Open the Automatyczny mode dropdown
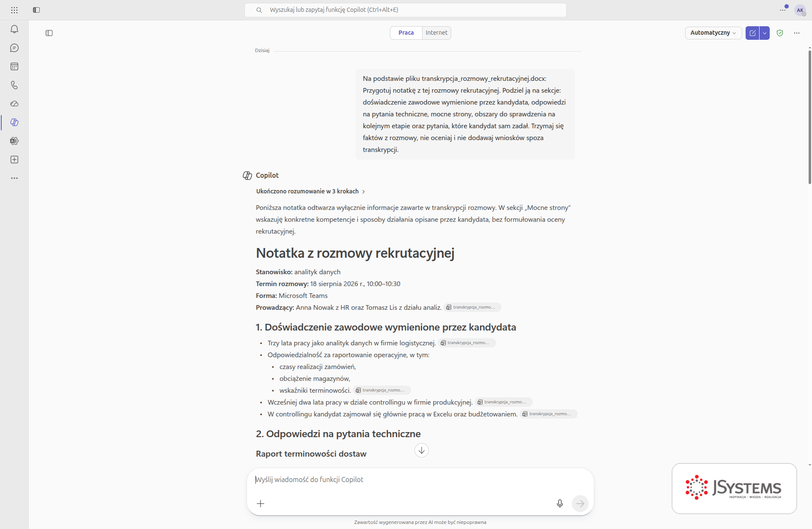Viewport: 812px width, 529px height. 713,33
